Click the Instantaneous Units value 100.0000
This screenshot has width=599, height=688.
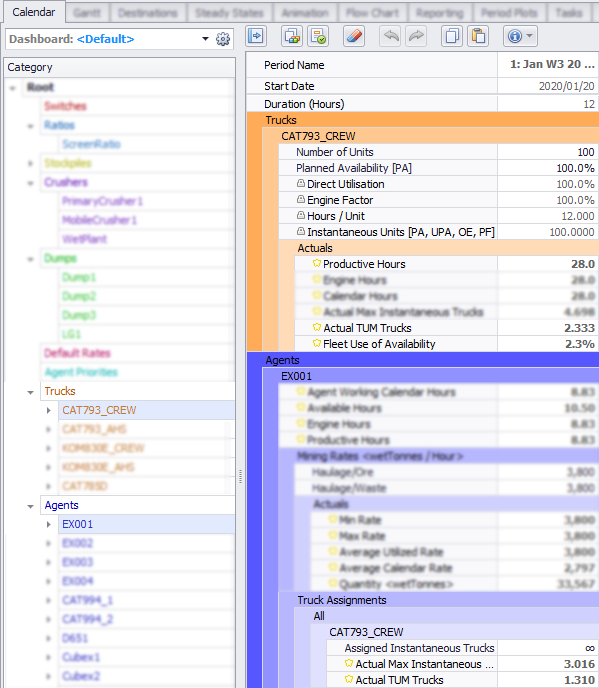pyautogui.click(x=572, y=232)
